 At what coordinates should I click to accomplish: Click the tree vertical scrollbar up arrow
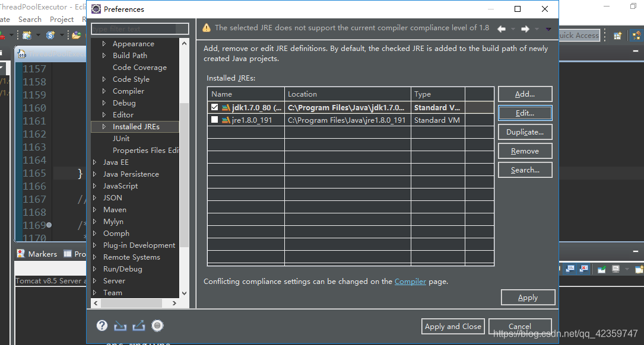[x=184, y=43]
